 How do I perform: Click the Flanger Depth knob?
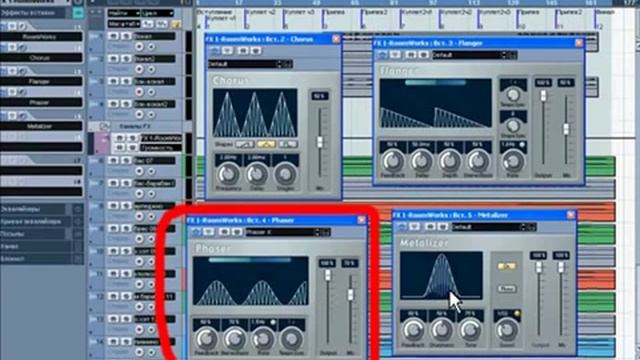tap(449, 162)
